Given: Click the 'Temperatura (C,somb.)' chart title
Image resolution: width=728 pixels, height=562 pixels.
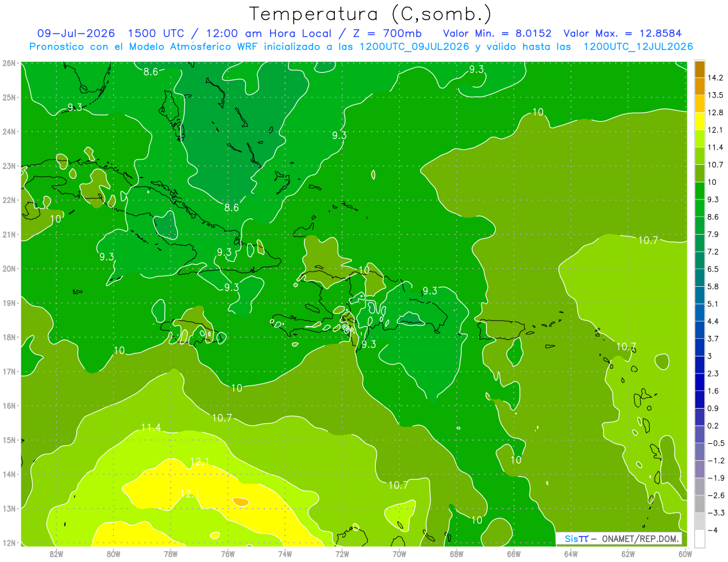Looking at the screenshot, I should click(x=370, y=14).
